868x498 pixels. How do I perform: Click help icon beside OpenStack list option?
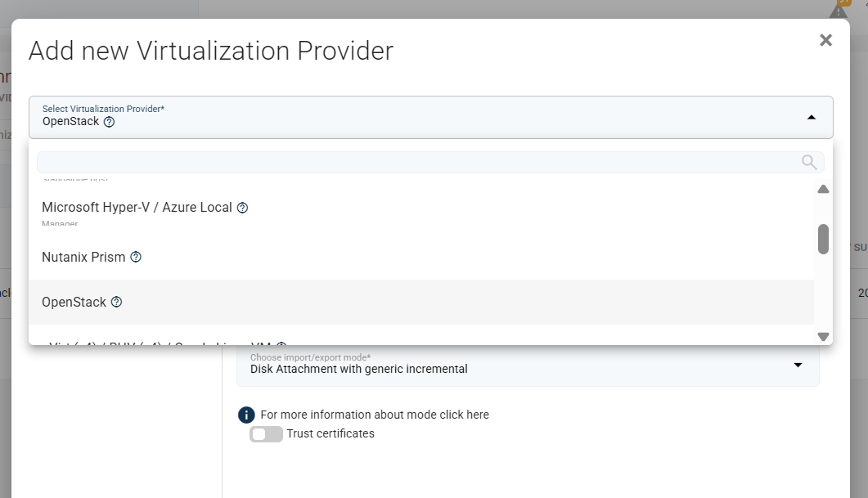(x=116, y=302)
